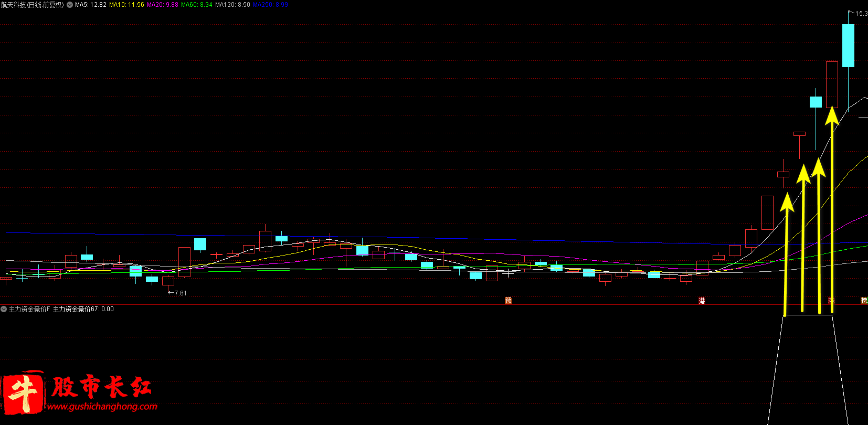
Task: Click the 预 marker icon on the chart
Action: pyautogui.click(x=508, y=301)
